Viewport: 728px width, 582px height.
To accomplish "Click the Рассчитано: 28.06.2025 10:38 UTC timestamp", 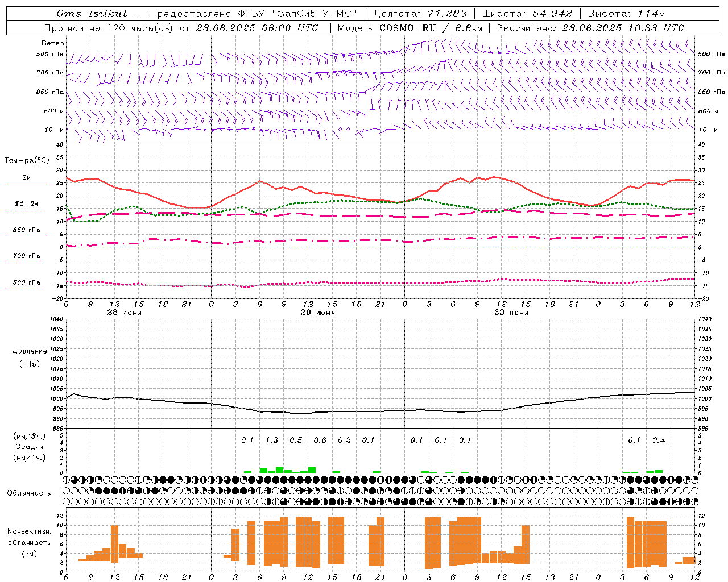I will [590, 28].
